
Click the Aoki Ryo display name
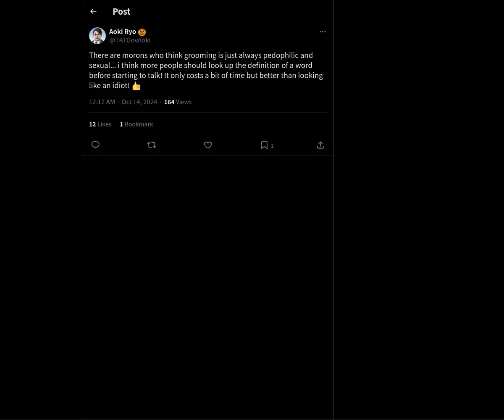[x=123, y=31]
